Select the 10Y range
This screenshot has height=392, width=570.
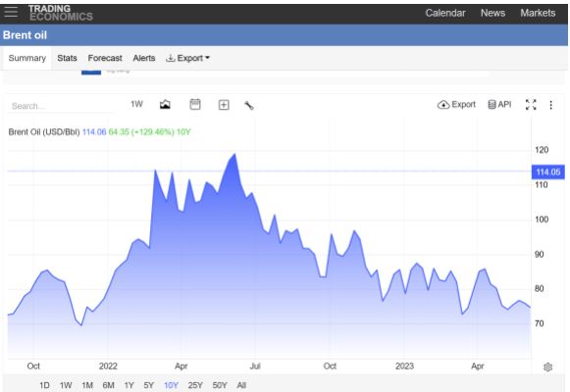171,385
